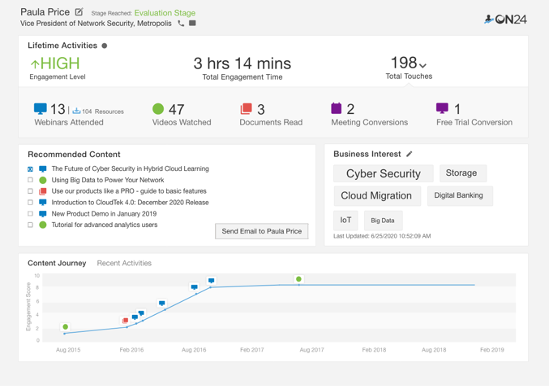Send Email to Paula Price
Viewport: 549px width, 388px height.
tap(262, 231)
